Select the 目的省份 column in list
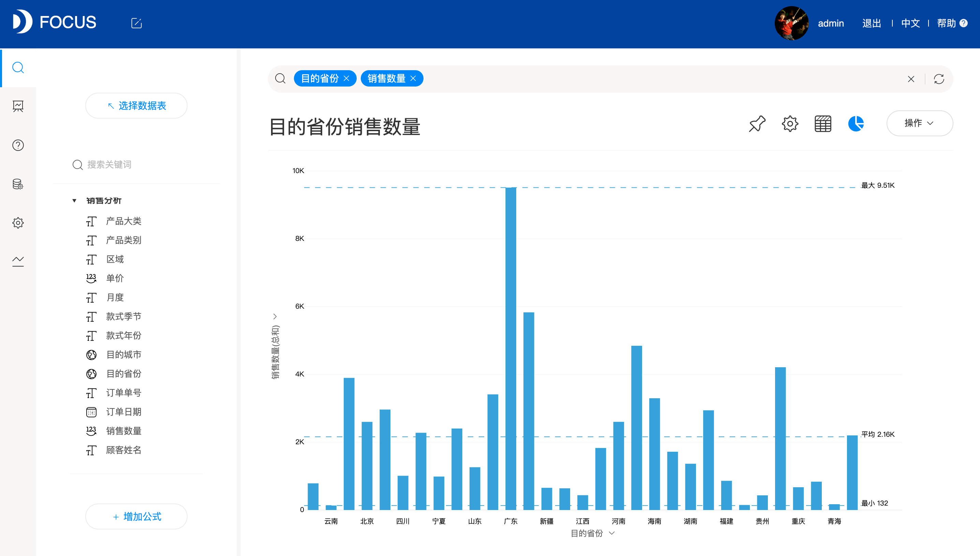 [x=123, y=374]
